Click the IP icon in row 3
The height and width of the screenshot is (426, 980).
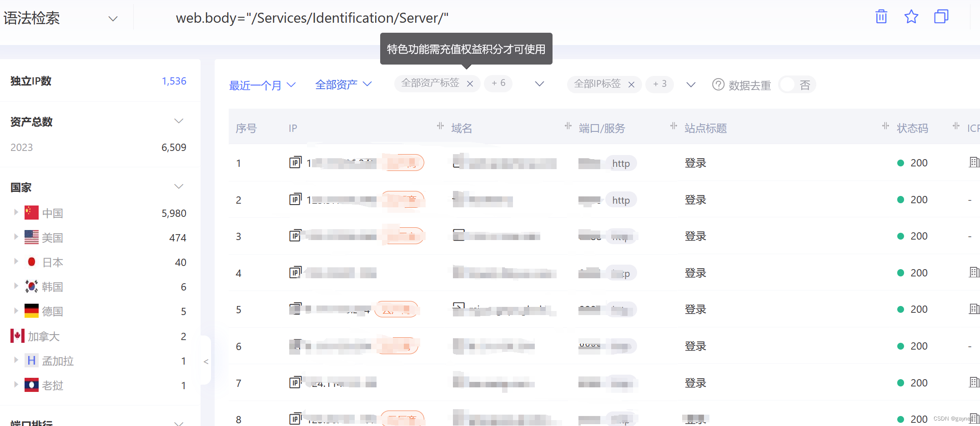(295, 236)
